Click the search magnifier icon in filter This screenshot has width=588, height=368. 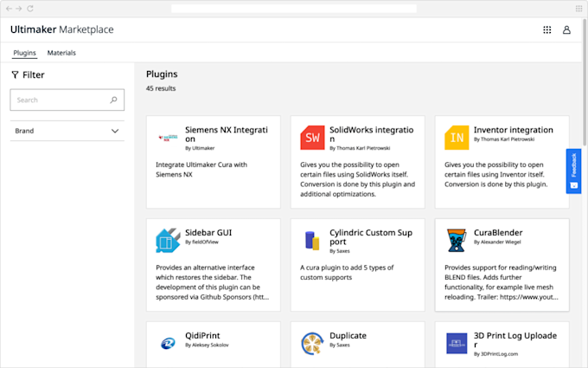click(x=113, y=100)
